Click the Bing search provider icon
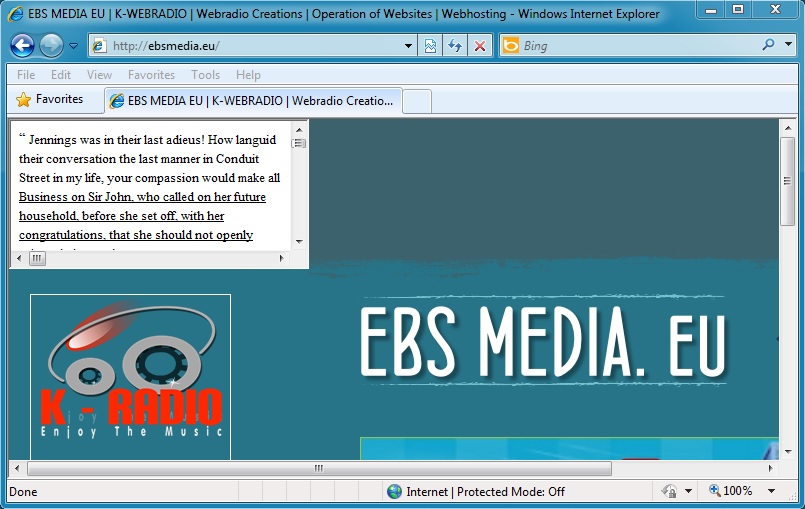Image resolution: width=805 pixels, height=509 pixels. 511,46
